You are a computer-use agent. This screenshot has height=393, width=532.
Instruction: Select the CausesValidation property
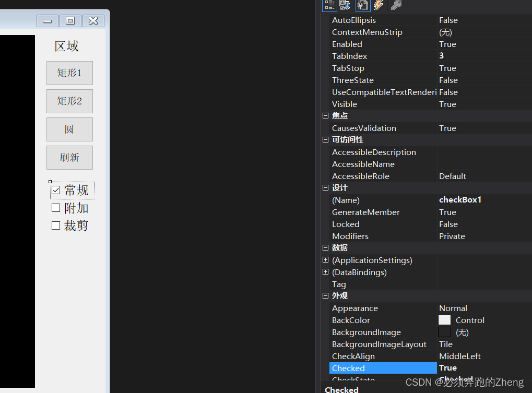point(431,128)
